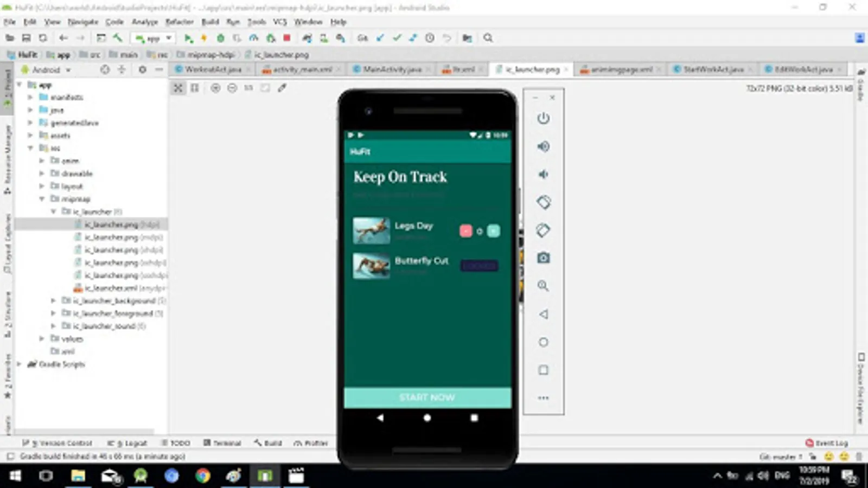Rotate emulator left with the rotate icon
Screen dimensions: 868x488
click(x=543, y=202)
